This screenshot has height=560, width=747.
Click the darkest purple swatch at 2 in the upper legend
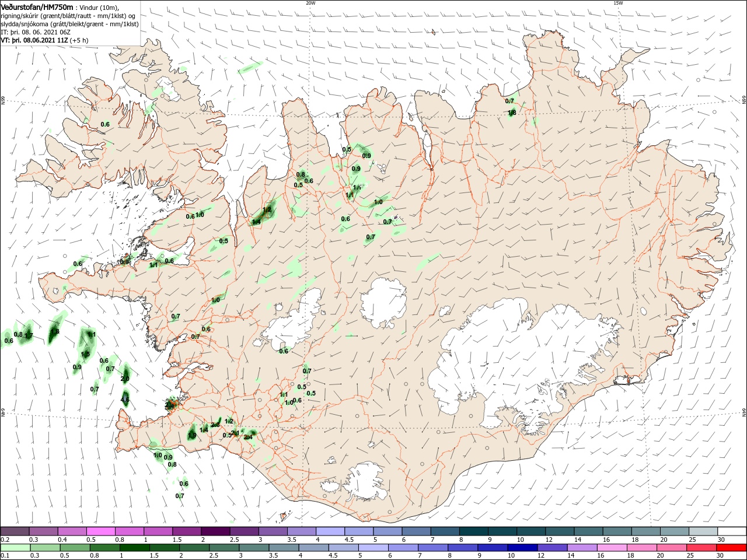pyautogui.click(x=215, y=531)
